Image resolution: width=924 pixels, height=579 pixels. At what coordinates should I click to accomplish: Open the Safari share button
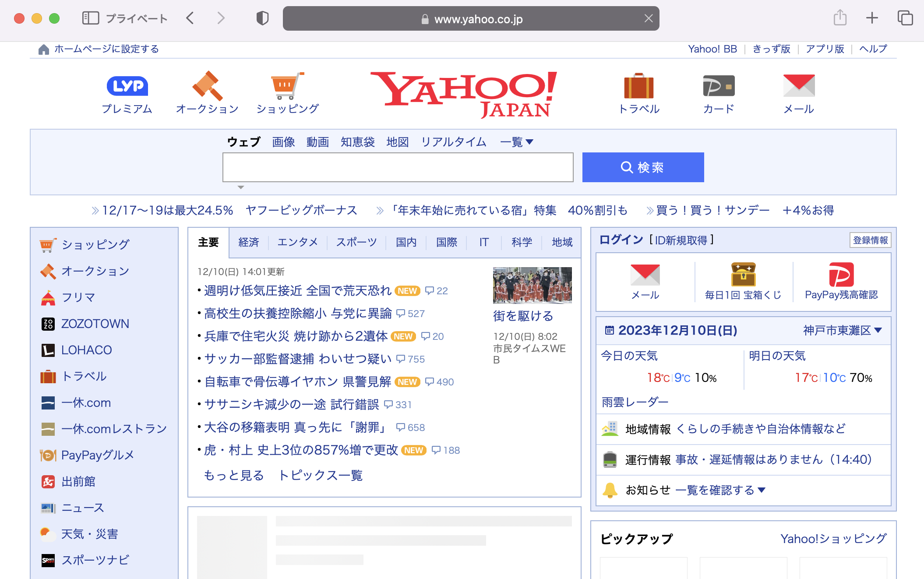tap(840, 18)
